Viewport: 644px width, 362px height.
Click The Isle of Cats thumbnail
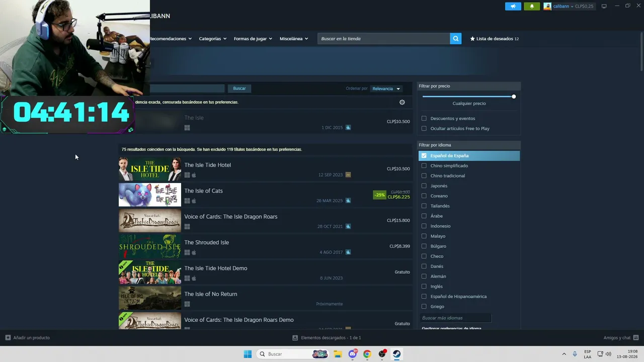pos(150,195)
